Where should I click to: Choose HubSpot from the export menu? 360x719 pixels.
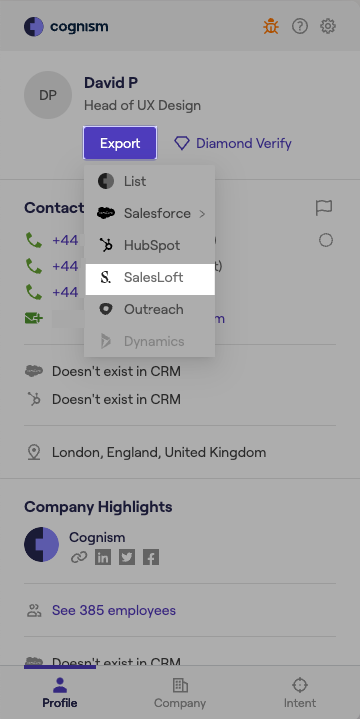[x=150, y=245]
